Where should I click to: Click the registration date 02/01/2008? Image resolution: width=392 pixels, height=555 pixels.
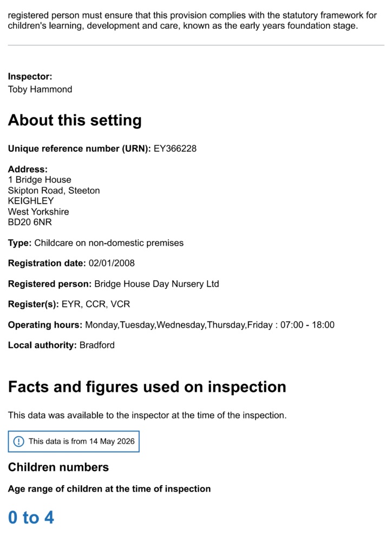tap(112, 263)
